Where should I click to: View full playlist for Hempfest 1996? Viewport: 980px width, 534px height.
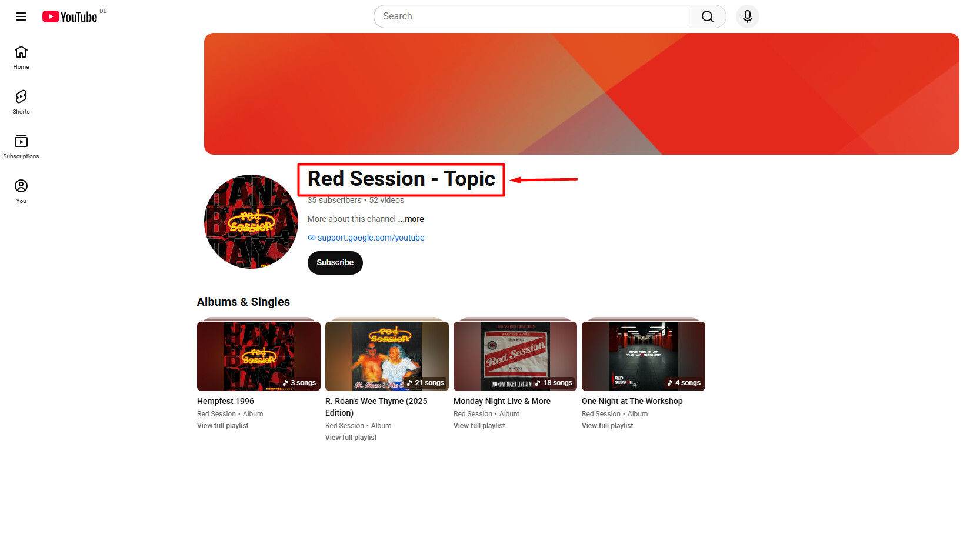pos(223,426)
